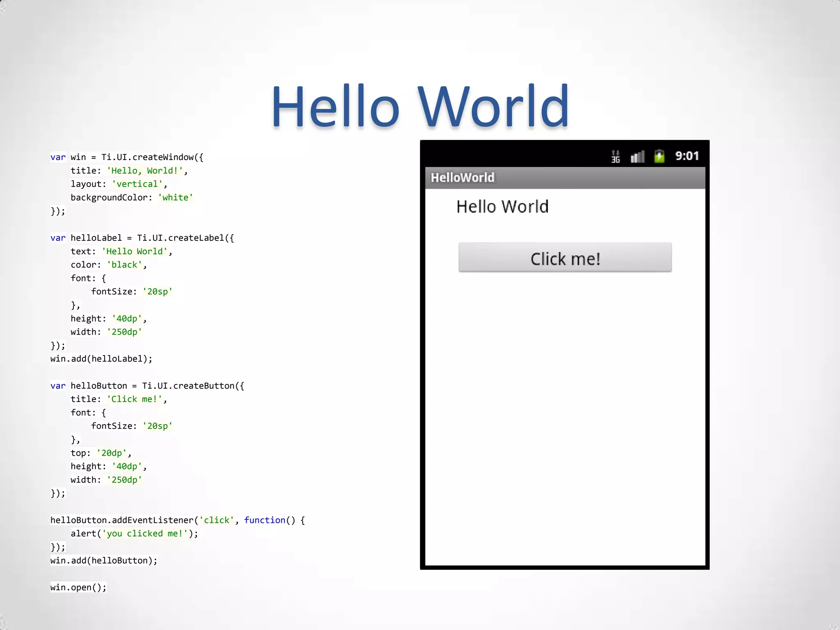840x630 pixels.
Task: Click the alert('you clicked me!'); line
Action: point(135,534)
